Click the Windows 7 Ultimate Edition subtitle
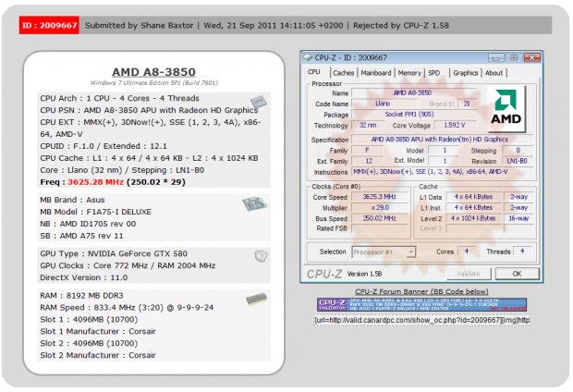 153,83
